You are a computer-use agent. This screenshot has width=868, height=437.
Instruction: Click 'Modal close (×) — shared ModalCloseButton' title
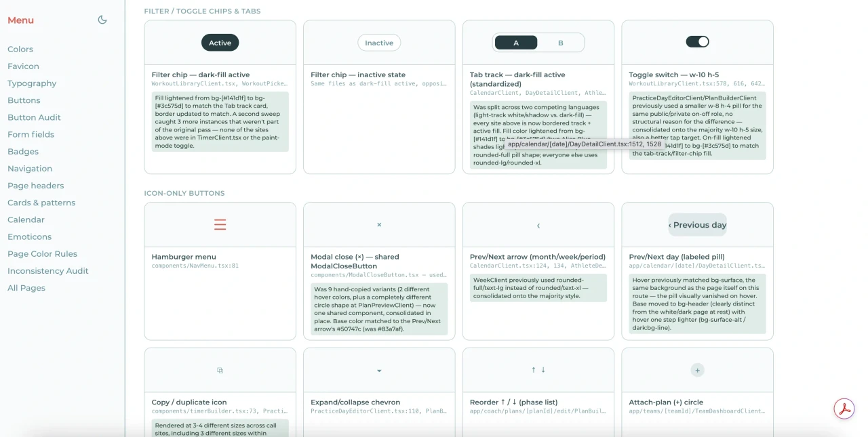[x=355, y=262]
